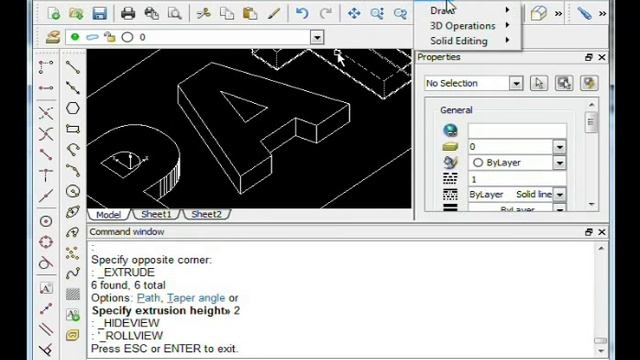Click the property painter brush icon

pos(273,13)
